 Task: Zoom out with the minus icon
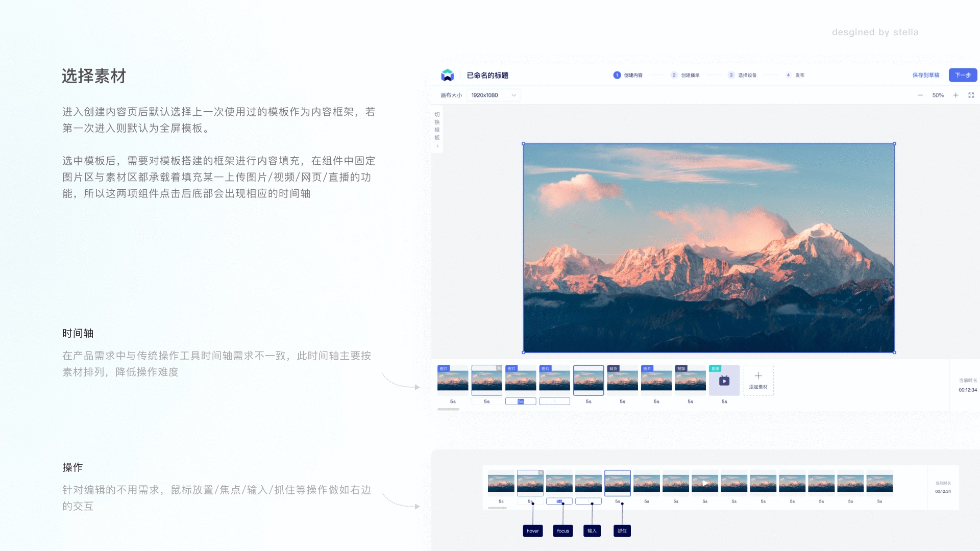tap(920, 95)
